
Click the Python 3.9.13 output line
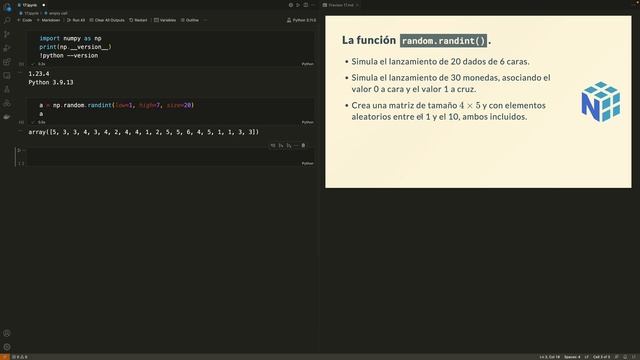coord(51,82)
